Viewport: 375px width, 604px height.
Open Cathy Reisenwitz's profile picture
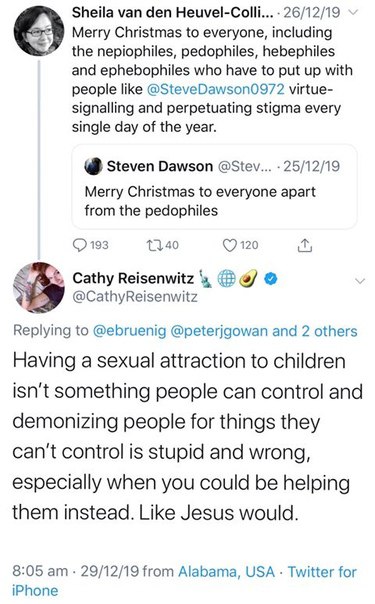[39, 287]
